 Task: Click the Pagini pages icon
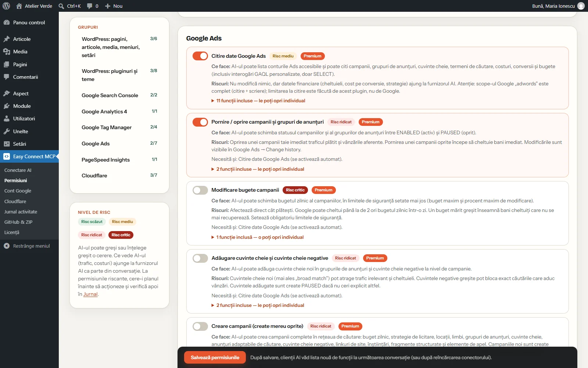tap(7, 64)
